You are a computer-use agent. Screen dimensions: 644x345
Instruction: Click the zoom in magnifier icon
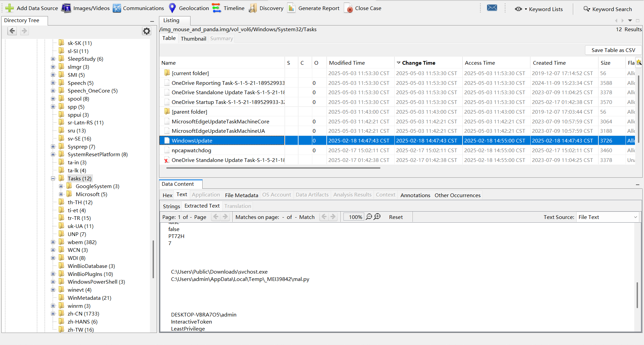[377, 217]
